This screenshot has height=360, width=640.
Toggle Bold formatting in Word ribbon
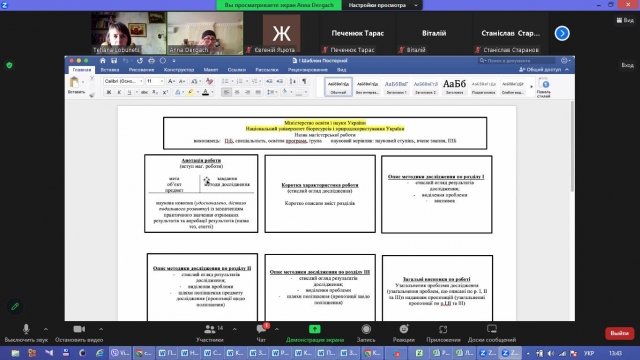tap(109, 93)
